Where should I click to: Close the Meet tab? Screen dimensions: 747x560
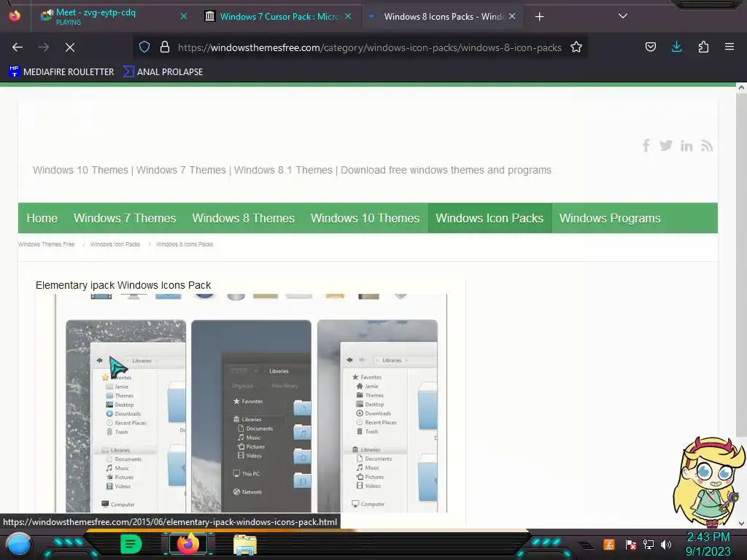click(183, 17)
